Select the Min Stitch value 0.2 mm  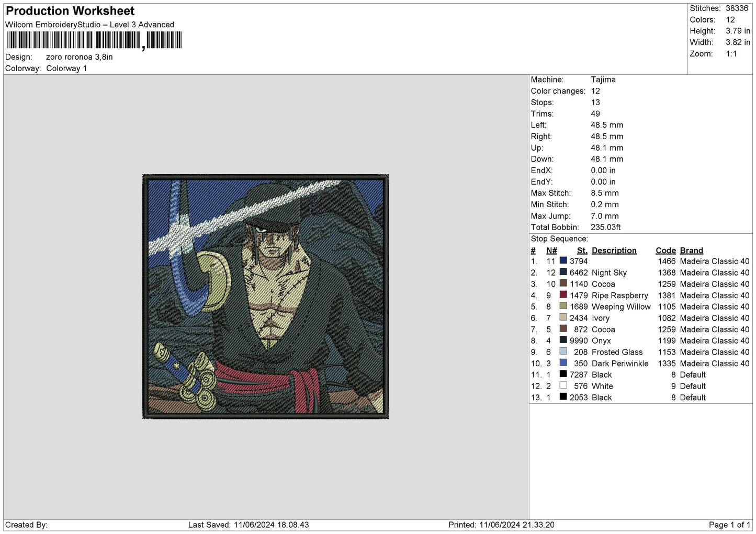[x=605, y=204]
